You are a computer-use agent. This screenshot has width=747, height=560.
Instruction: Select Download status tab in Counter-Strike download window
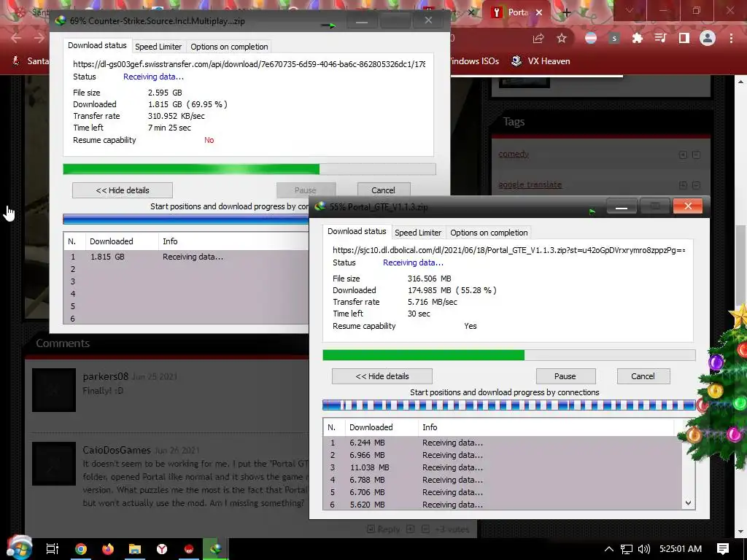[x=97, y=45]
